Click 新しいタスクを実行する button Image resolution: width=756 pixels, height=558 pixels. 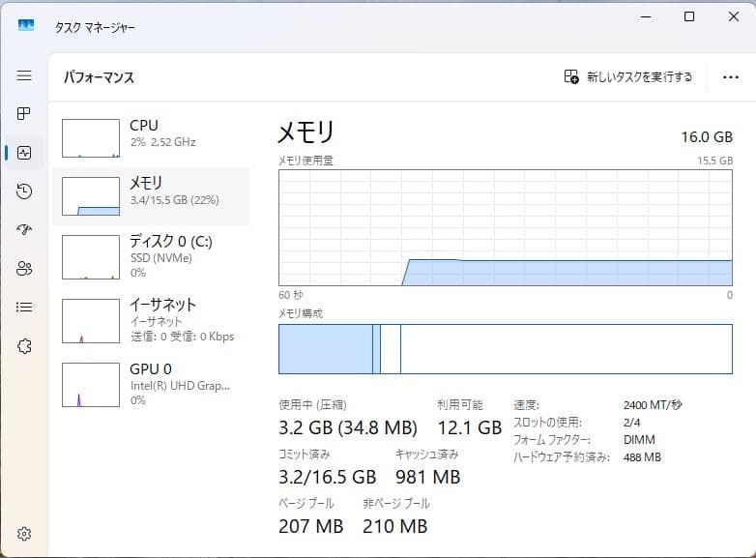627,76
